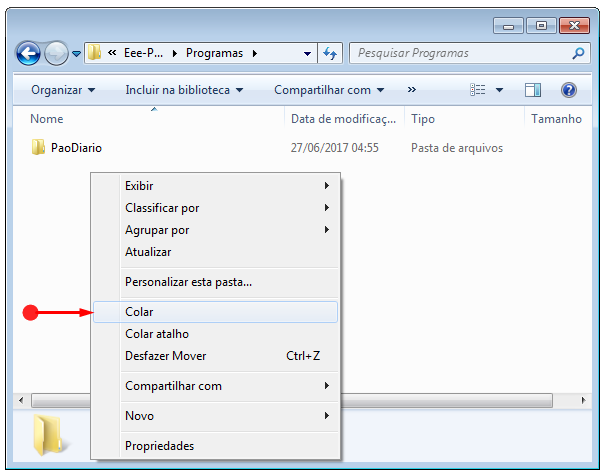Click the horizontal scrollbar right arrow
This screenshot has height=476, width=605.
pos(583,400)
